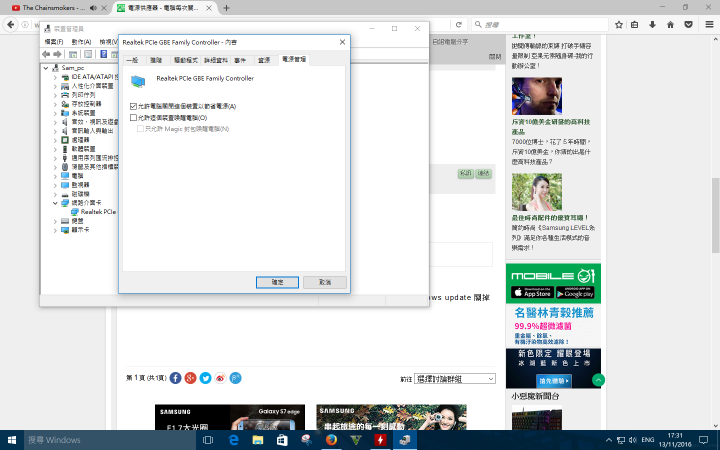Cancel the dialog with 取消
The height and width of the screenshot is (450, 720).
coord(325,282)
